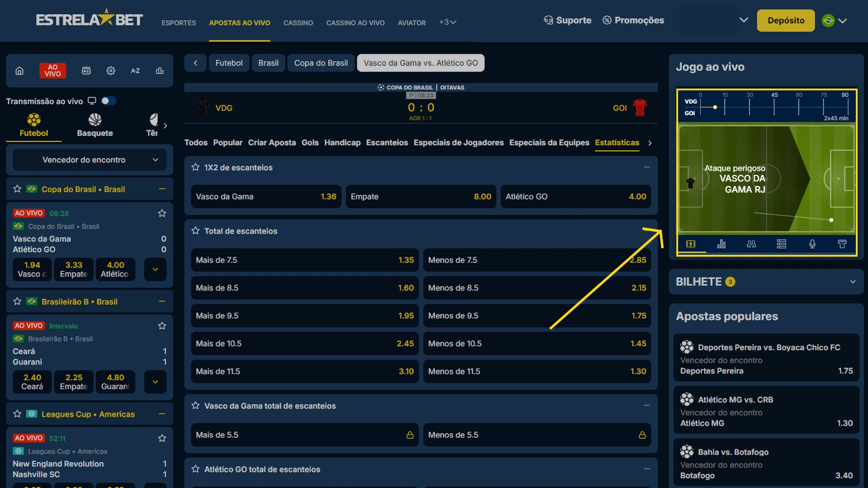
Task: Open the microphone commentary tab in tracker
Action: pyautogui.click(x=812, y=244)
